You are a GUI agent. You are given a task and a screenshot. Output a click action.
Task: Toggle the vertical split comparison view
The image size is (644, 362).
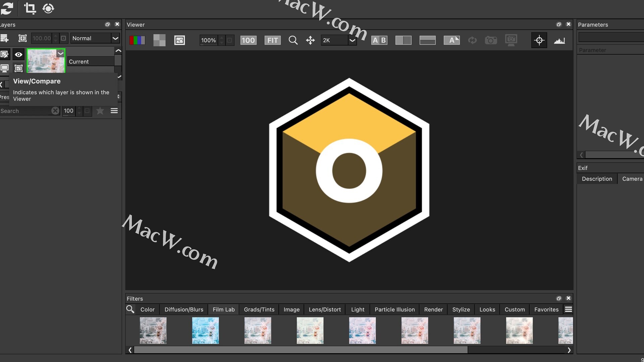404,40
